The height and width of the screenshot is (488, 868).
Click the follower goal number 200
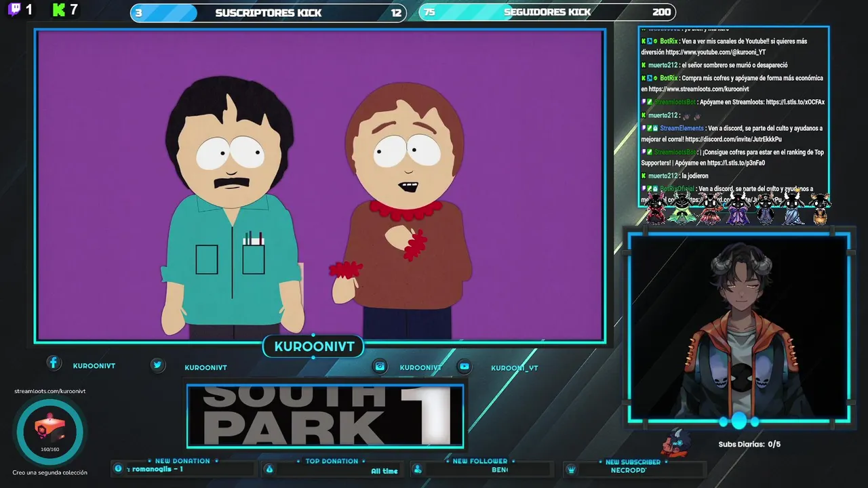(661, 12)
